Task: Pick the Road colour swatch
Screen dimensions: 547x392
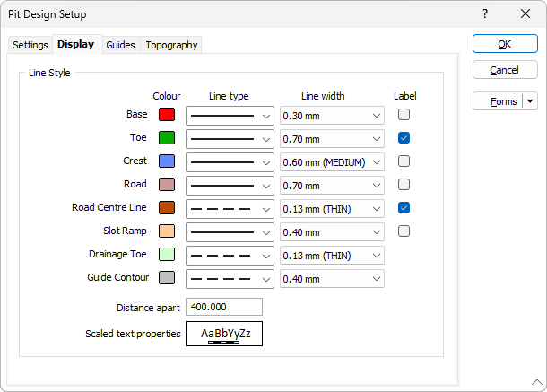Action: [x=166, y=185]
